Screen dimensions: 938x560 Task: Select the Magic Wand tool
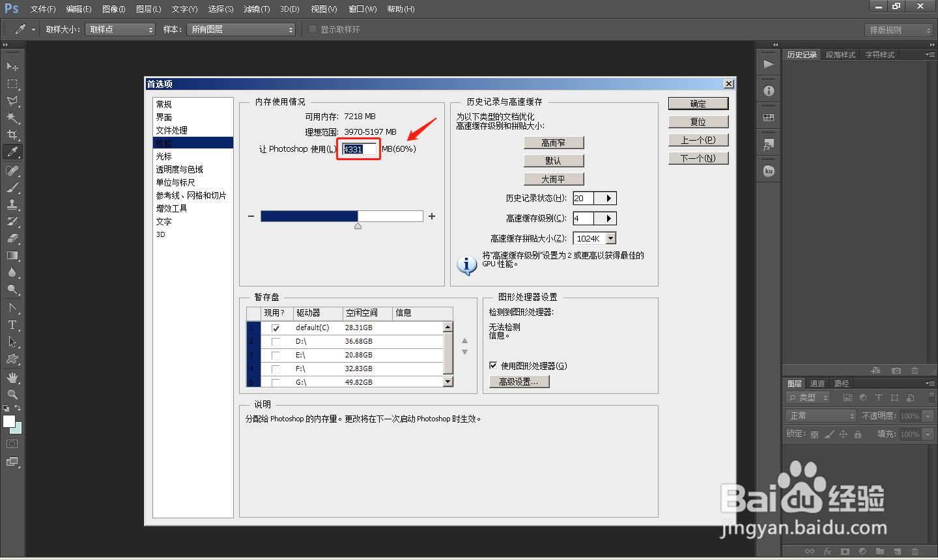pos(12,118)
